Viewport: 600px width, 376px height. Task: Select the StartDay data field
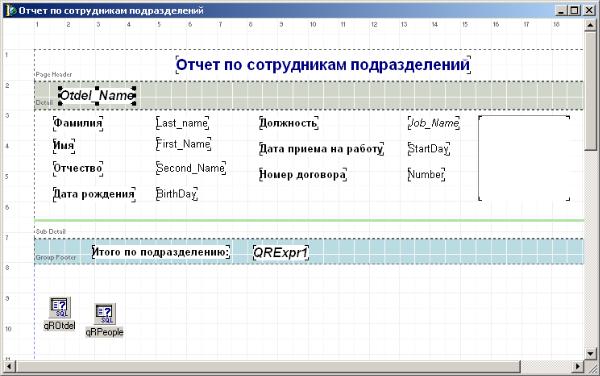429,149
